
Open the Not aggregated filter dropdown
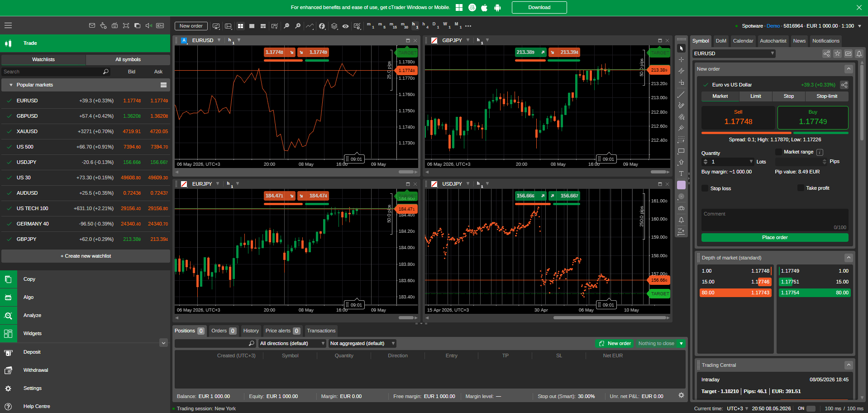(362, 343)
